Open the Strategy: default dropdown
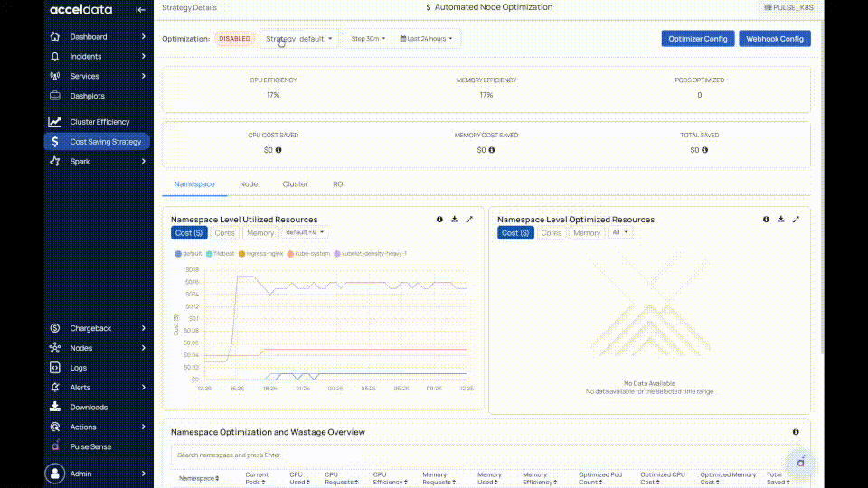 (299, 39)
